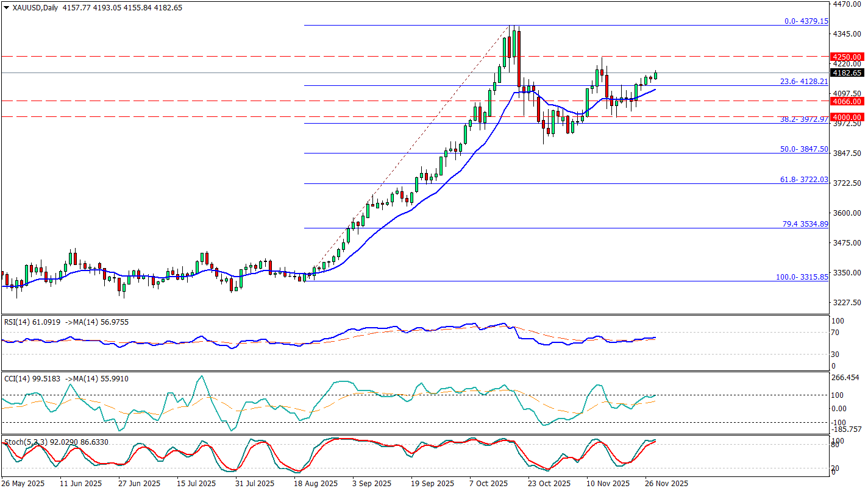This screenshot has width=868, height=491.
Task: Select the current price tag 4182.65
Action: coord(848,73)
